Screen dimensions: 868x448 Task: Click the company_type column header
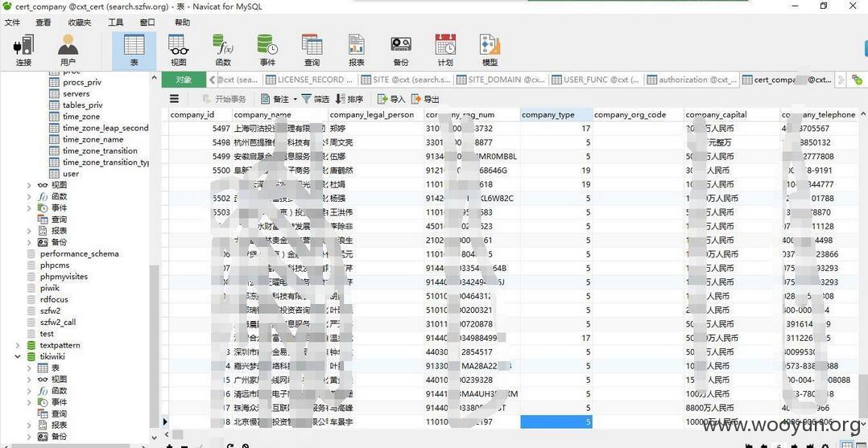coord(556,114)
